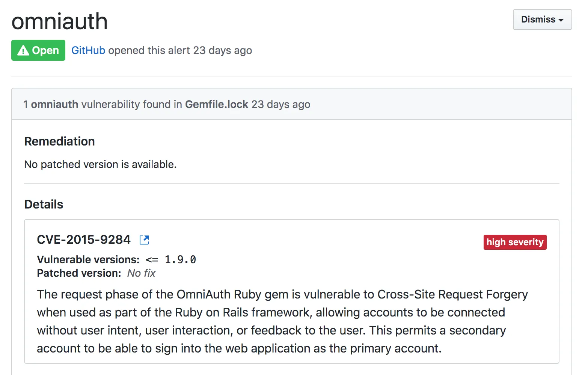This screenshot has height=375, width=588.
Task: Click the high severity label
Action: click(x=515, y=242)
